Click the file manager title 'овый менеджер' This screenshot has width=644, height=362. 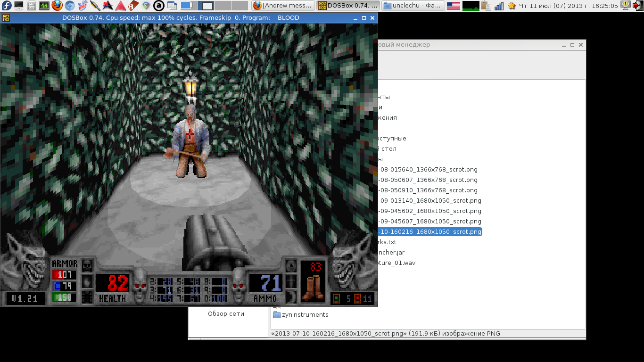click(x=404, y=45)
